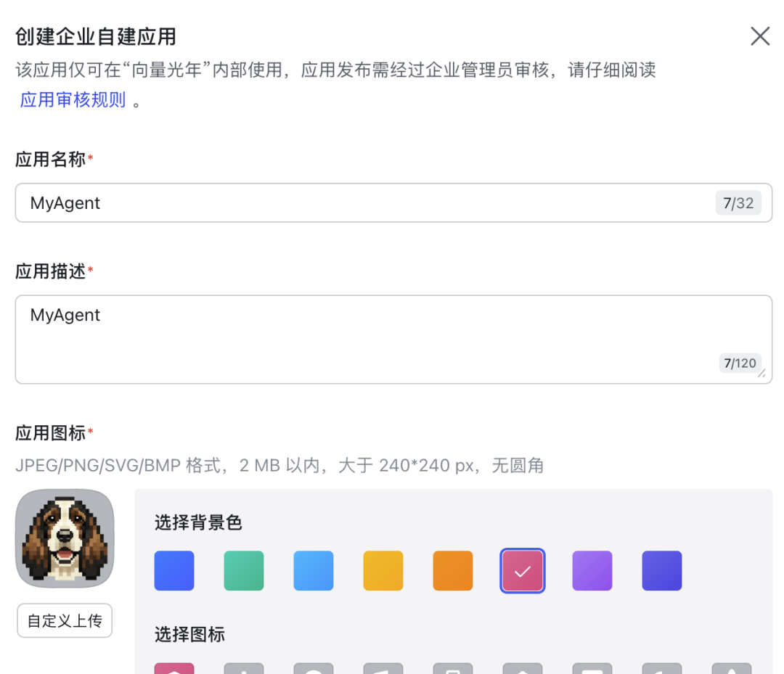Click the dog avatar icon preview

coord(64,538)
